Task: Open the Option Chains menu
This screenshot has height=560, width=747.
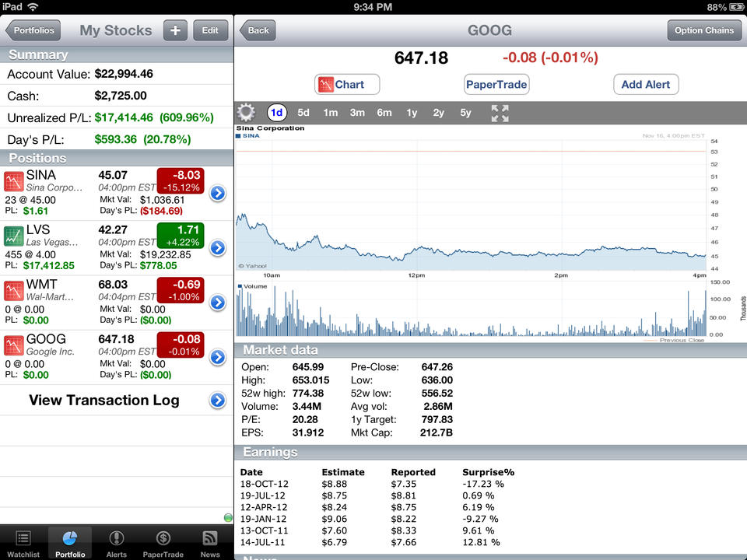Action: pyautogui.click(x=704, y=30)
